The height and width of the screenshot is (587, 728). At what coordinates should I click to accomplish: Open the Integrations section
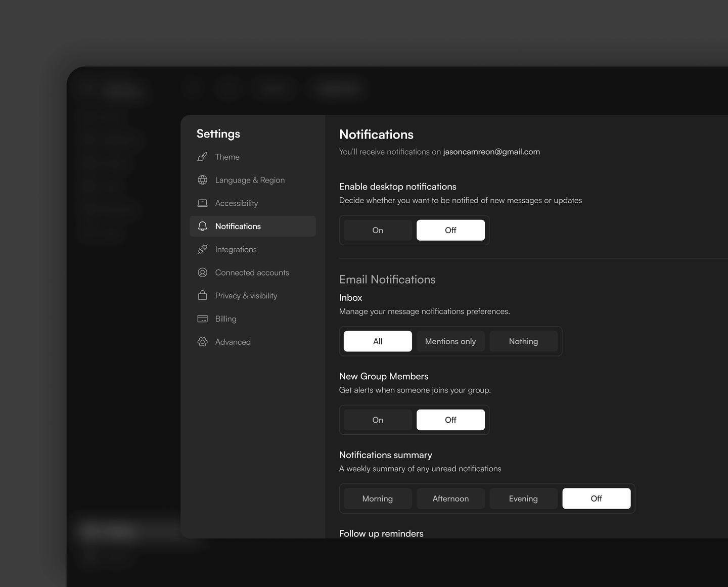(x=253, y=249)
